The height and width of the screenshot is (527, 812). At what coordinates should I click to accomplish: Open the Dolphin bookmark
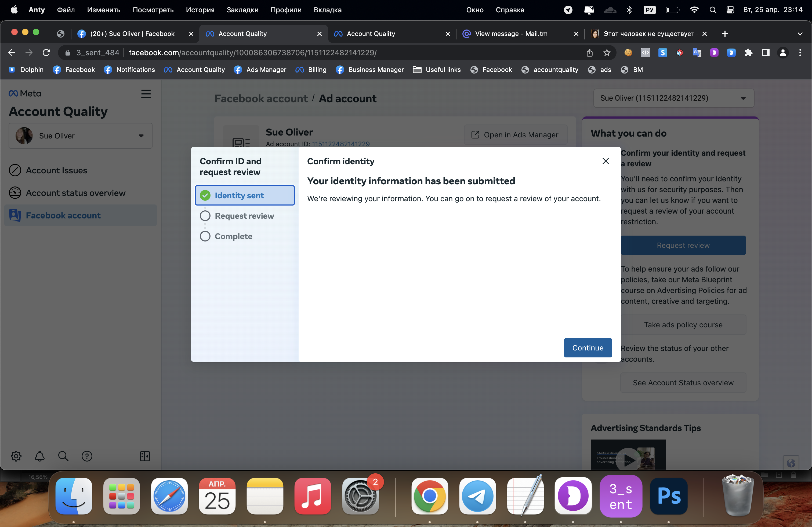coord(26,69)
